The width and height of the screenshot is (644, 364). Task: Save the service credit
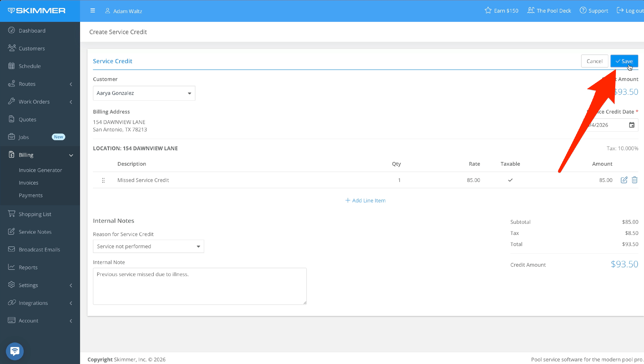coord(624,61)
